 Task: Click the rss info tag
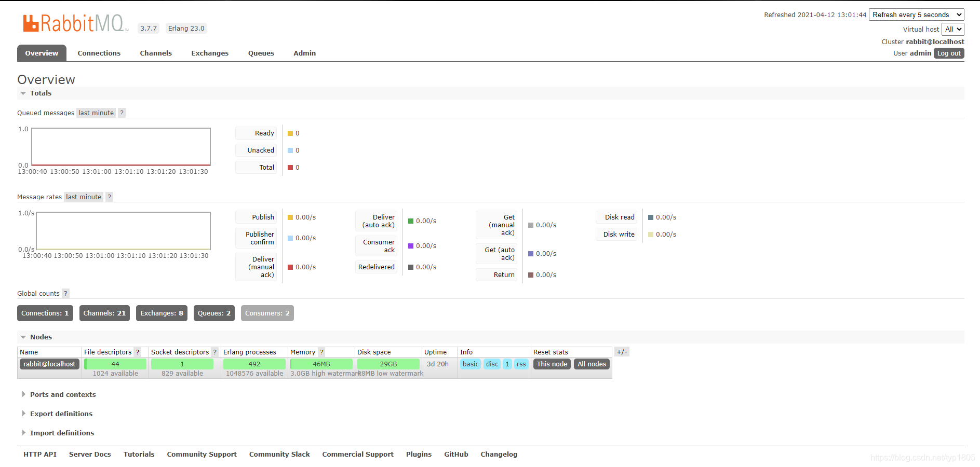pos(521,364)
